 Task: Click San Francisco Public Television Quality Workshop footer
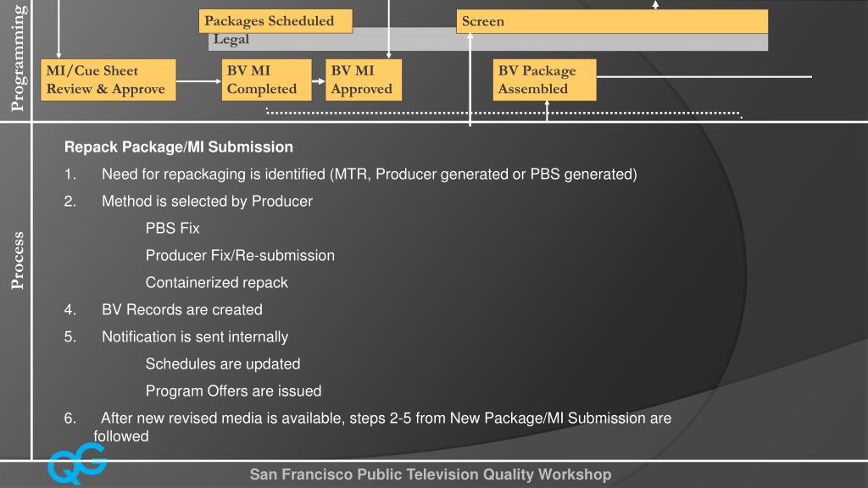(431, 474)
